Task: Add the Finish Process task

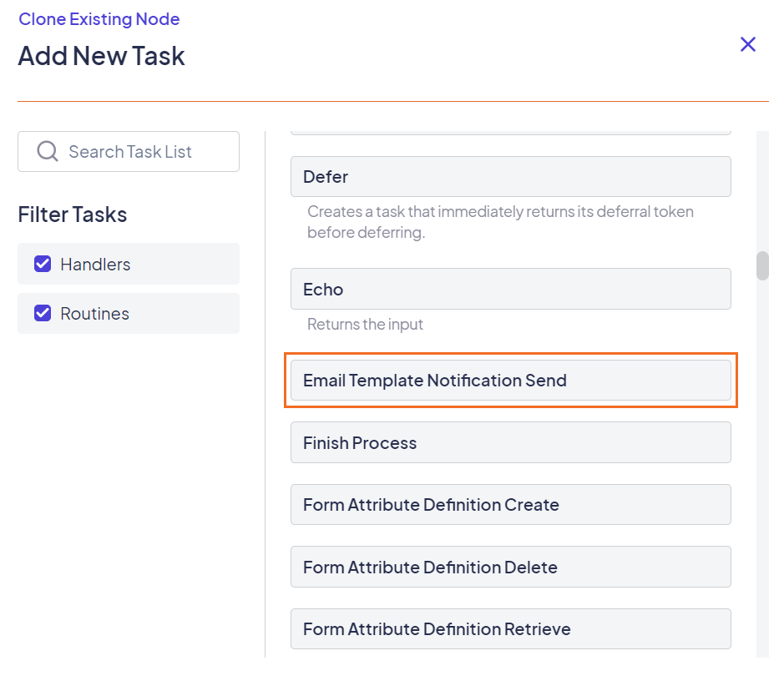Action: tap(510, 443)
